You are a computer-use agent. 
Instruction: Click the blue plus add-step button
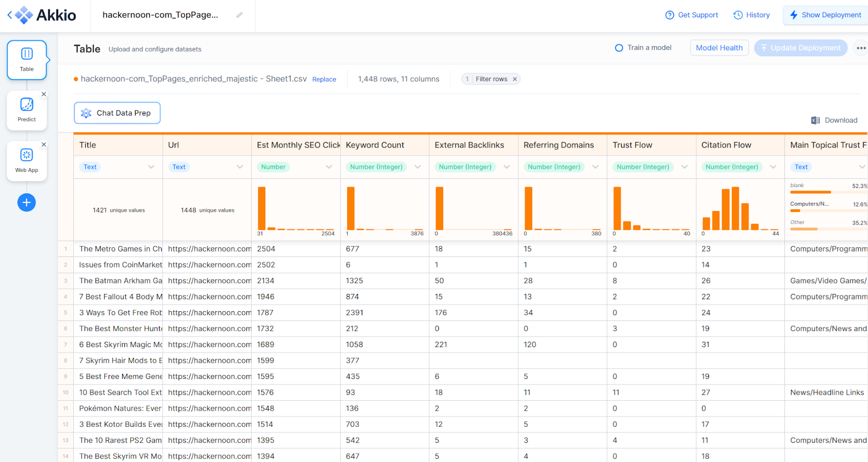pyautogui.click(x=27, y=202)
